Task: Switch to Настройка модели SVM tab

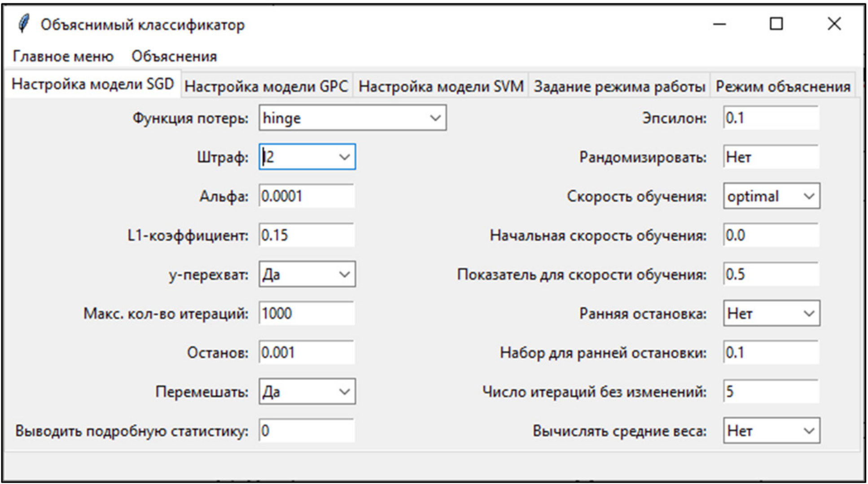Action: click(441, 86)
